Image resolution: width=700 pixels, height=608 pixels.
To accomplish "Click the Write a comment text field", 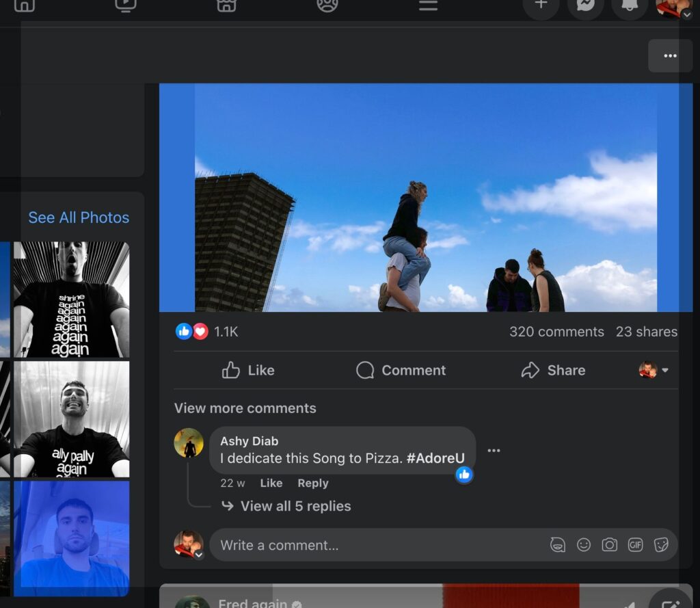I will [x=376, y=545].
